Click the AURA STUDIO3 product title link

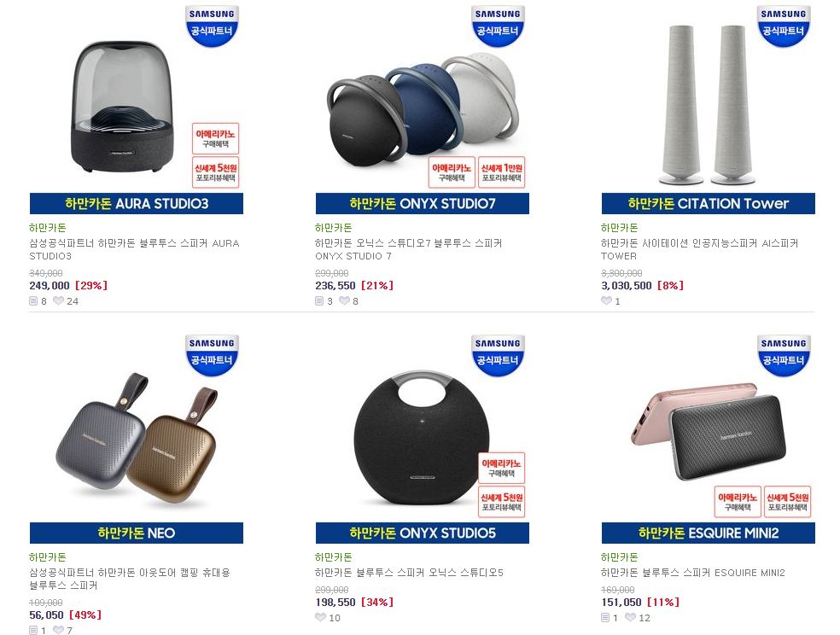tap(135, 249)
